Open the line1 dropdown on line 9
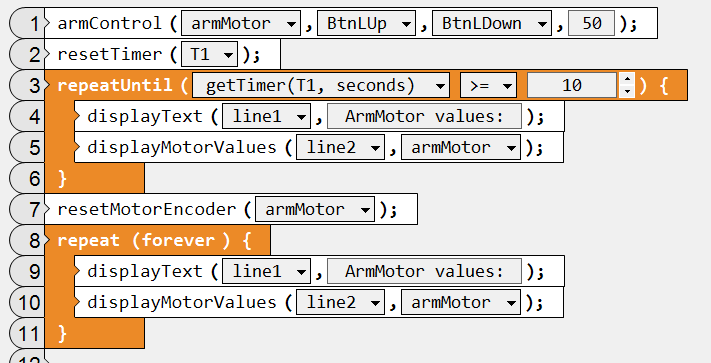 267,271
